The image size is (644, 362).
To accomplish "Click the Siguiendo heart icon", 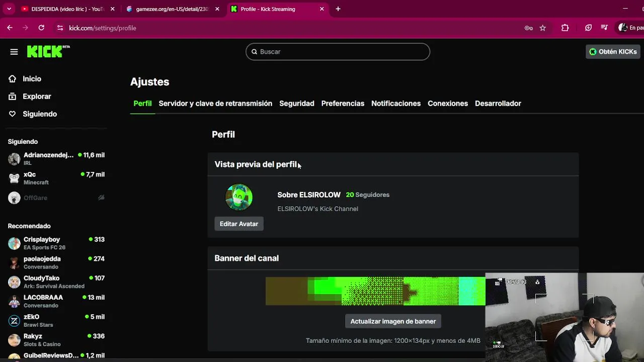I will click(13, 114).
